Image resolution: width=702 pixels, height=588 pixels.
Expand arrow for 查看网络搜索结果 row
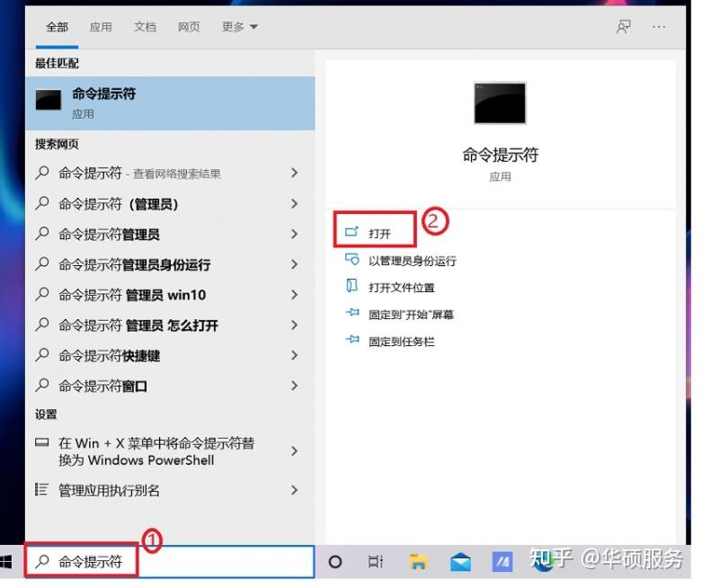click(x=295, y=173)
